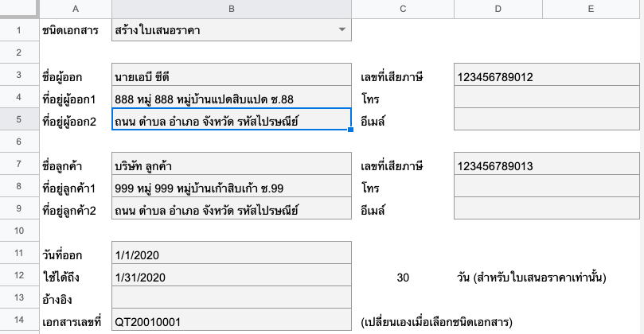Select row 3 header

coord(19,75)
